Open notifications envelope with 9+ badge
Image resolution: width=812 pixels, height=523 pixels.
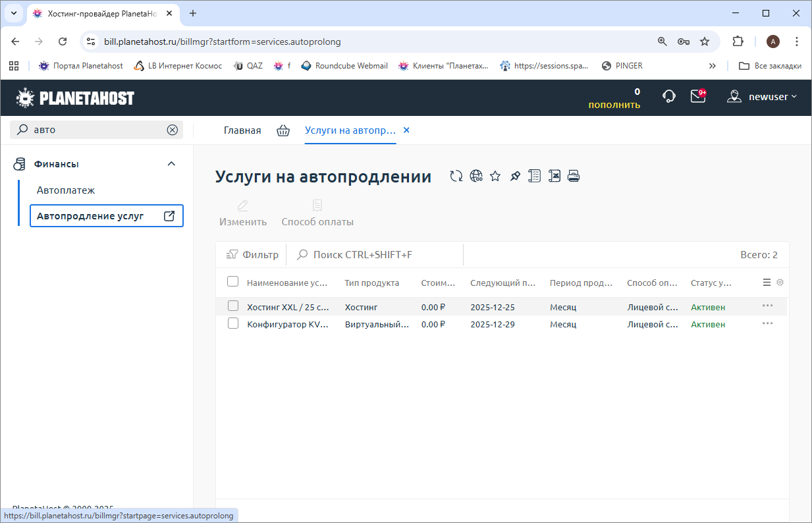pyautogui.click(x=697, y=97)
